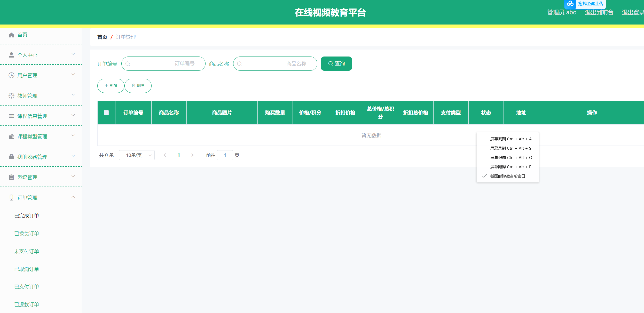
Task: Toggle the select-all checkbox in table header
Action: click(x=106, y=113)
